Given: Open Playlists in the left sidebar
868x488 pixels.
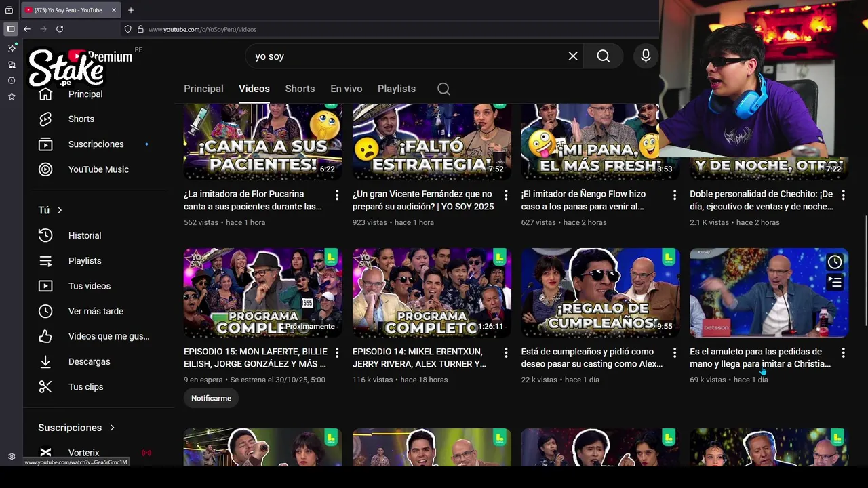Looking at the screenshot, I should click(x=85, y=261).
